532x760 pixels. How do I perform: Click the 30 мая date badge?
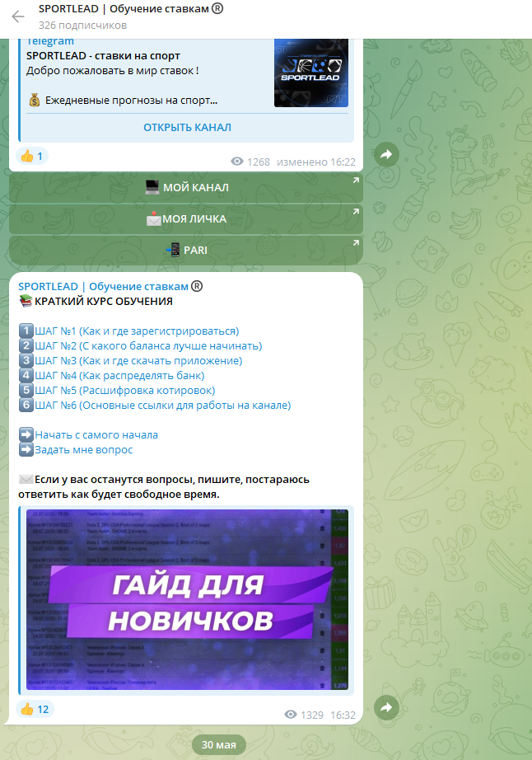[219, 744]
